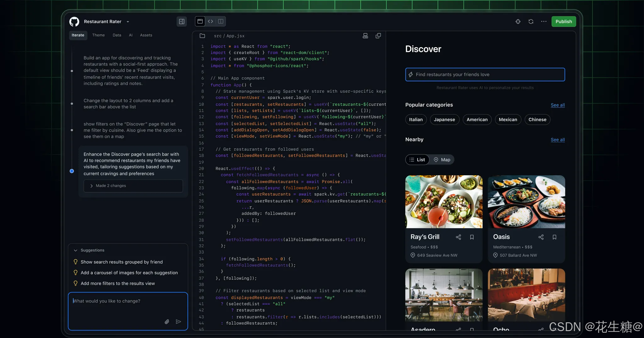Open the Ocho restaurant photo
644x338 pixels.
click(526, 295)
